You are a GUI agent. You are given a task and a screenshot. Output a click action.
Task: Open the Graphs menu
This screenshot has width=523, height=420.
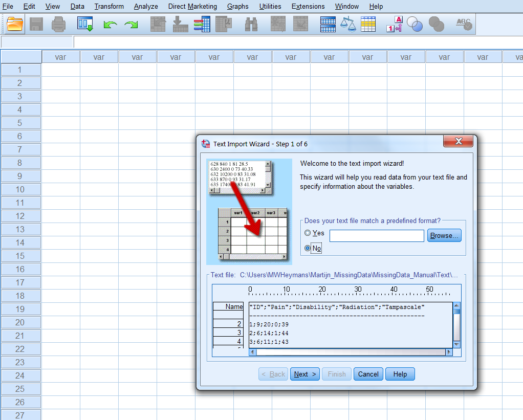pyautogui.click(x=237, y=6)
